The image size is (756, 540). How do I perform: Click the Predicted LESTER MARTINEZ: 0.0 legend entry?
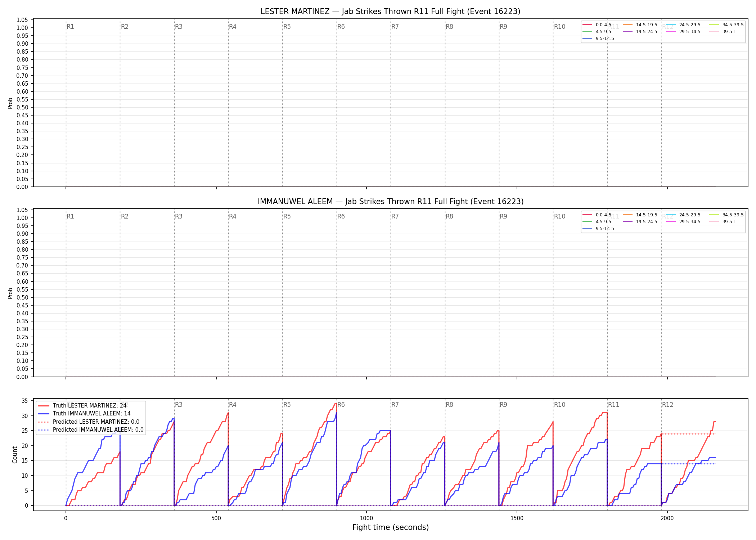pos(89,422)
